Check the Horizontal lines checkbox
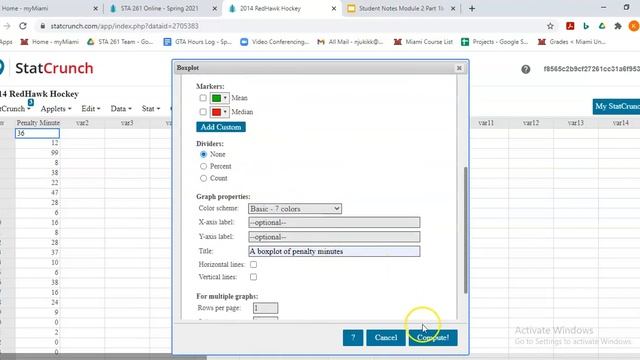Image resolution: width=640 pixels, height=360 pixels. click(253, 264)
